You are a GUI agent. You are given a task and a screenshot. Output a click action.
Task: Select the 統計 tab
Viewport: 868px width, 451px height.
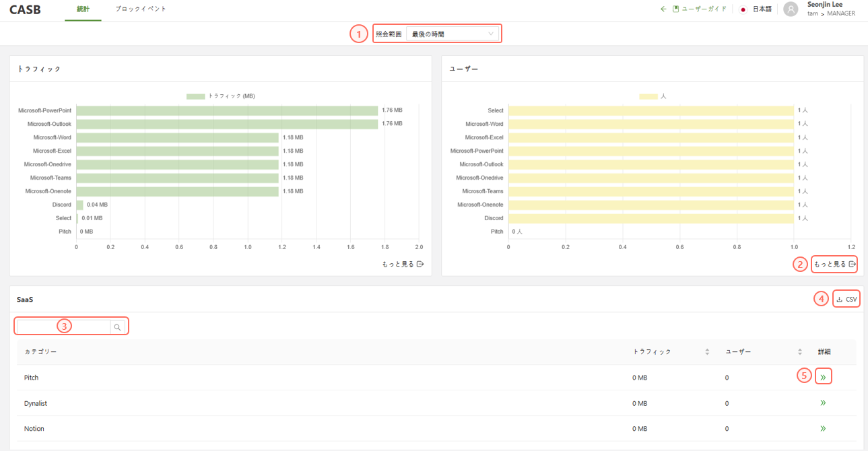tap(83, 9)
